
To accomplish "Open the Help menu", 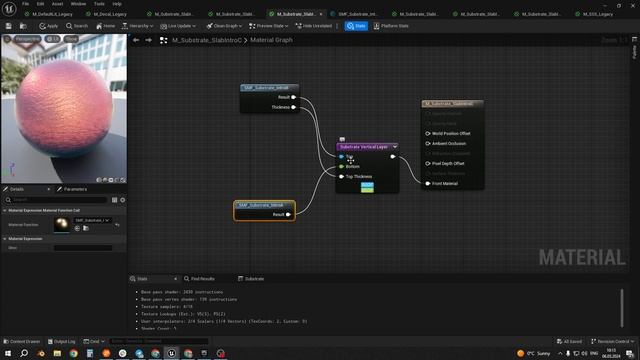I will 117,4.
